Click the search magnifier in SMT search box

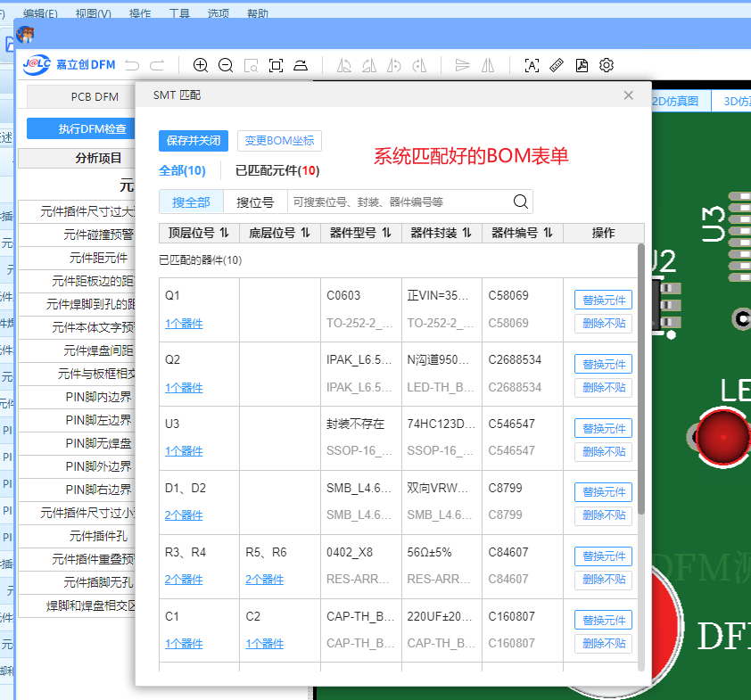pyautogui.click(x=521, y=202)
